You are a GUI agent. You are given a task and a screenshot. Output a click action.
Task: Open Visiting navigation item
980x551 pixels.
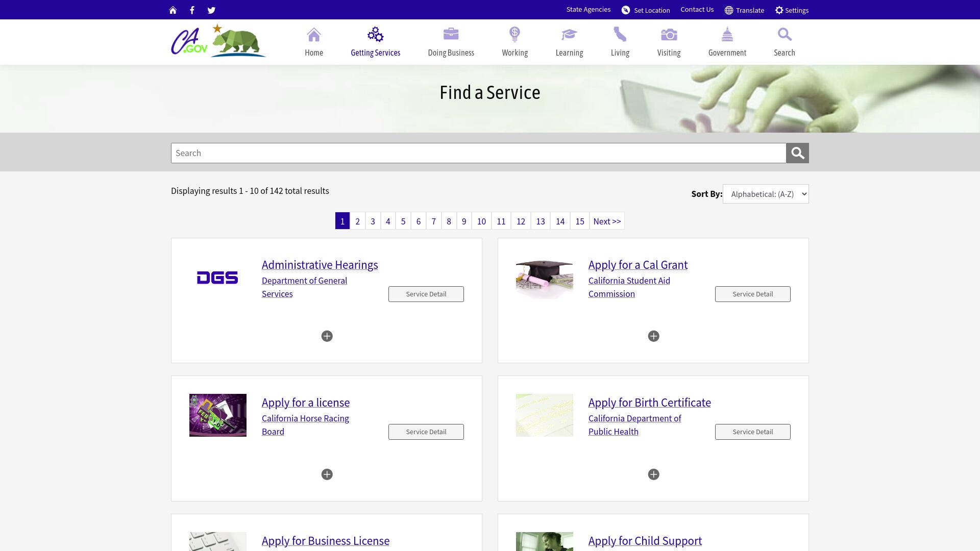click(x=669, y=42)
